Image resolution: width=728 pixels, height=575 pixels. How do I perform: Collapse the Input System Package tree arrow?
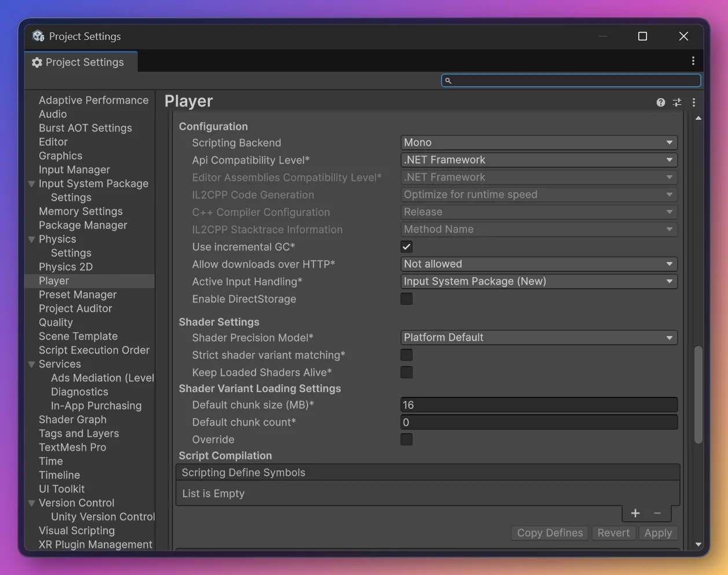click(x=32, y=184)
